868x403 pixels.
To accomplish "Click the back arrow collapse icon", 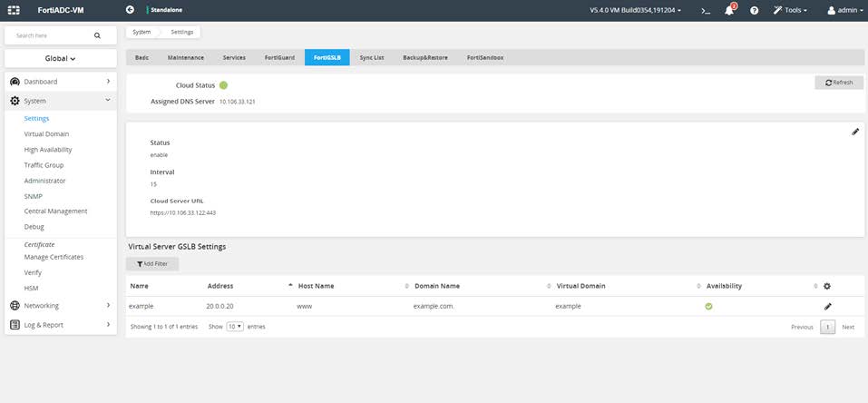I will (130, 10).
